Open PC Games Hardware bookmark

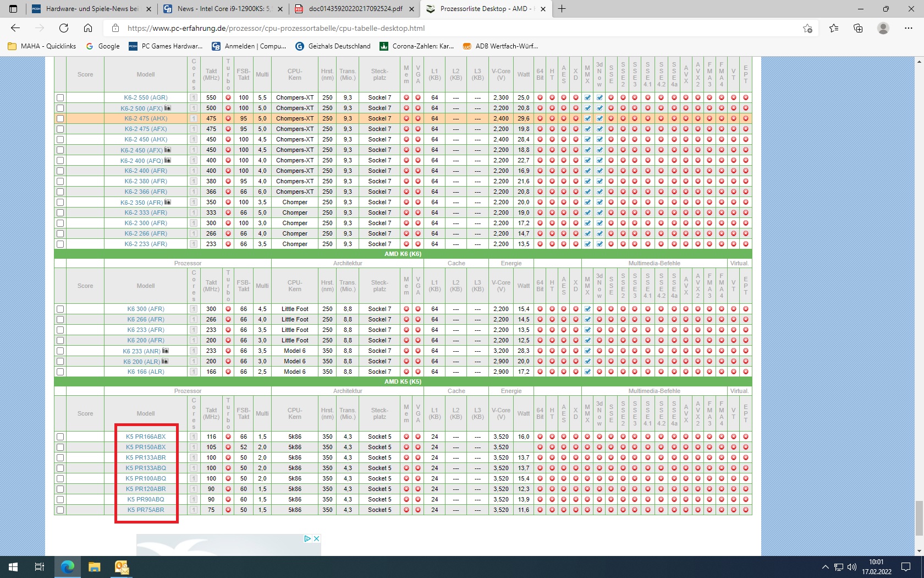click(166, 46)
